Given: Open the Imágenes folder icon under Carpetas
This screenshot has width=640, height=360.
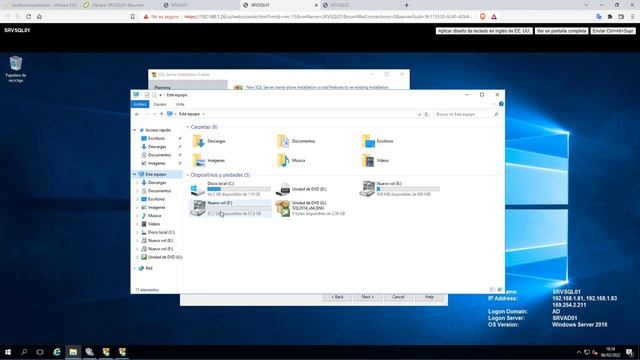Looking at the screenshot, I should pyautogui.click(x=198, y=160).
